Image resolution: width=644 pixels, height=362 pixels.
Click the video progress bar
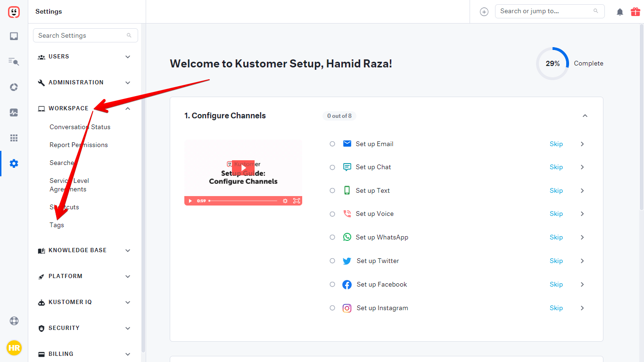243,201
